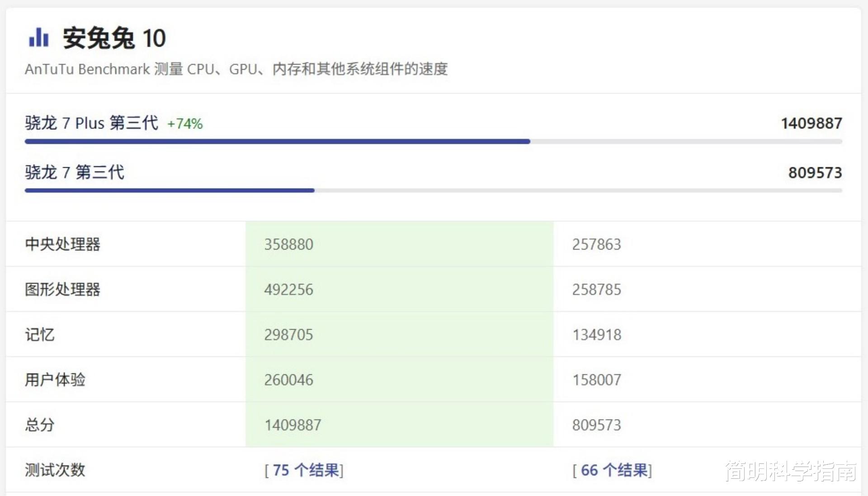
Task: Click the 记忆 row label
Action: coord(40,335)
